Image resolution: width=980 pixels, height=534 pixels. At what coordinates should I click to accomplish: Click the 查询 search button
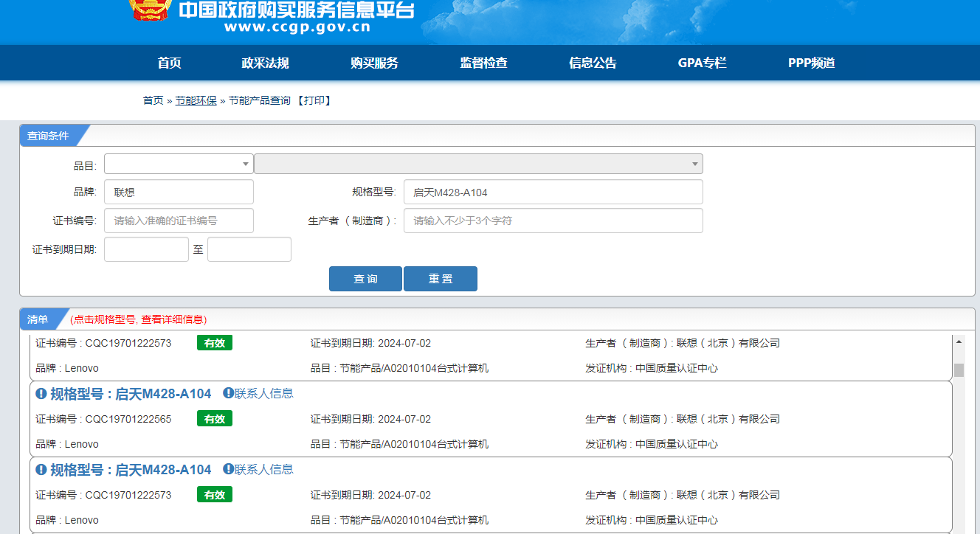point(365,279)
